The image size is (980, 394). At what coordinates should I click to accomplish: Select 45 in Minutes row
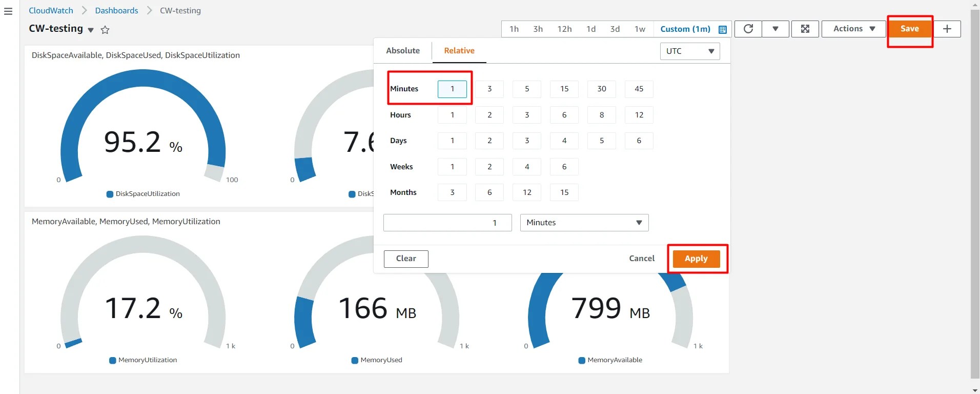point(639,89)
